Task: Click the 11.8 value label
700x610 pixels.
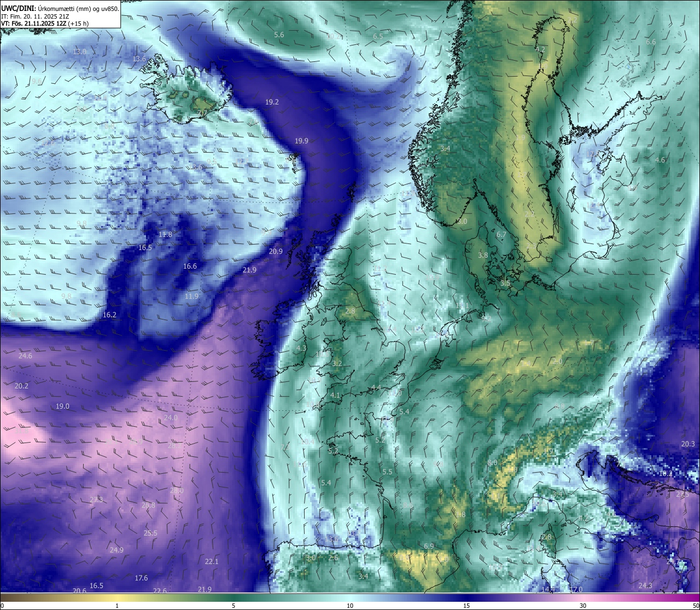Action: coord(165,235)
